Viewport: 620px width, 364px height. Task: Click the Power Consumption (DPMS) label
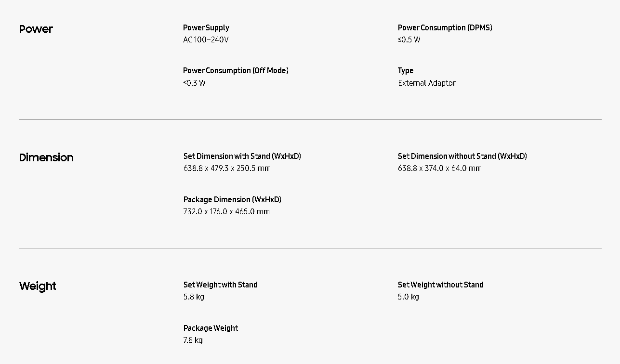(x=445, y=27)
